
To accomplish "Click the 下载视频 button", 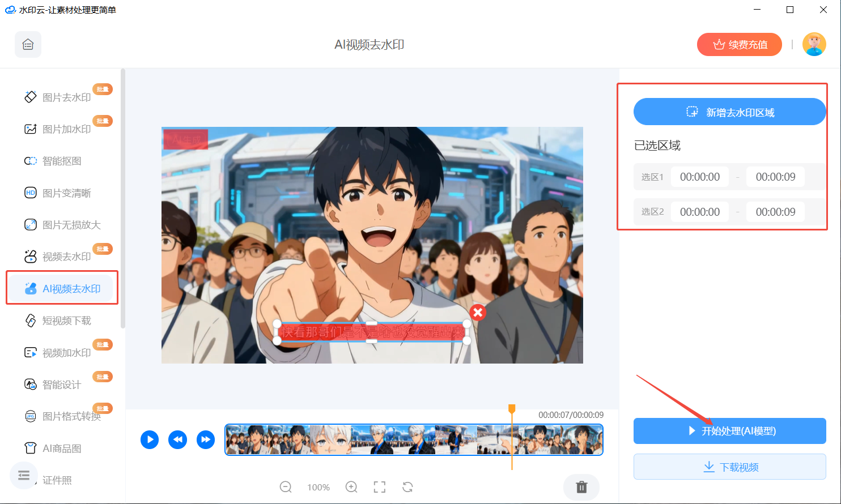I will 729,467.
